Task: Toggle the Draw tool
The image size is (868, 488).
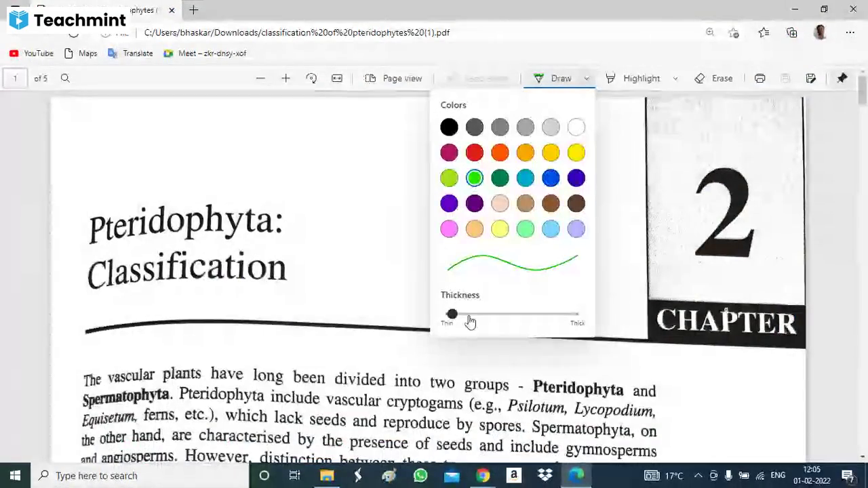Action: pyautogui.click(x=553, y=79)
